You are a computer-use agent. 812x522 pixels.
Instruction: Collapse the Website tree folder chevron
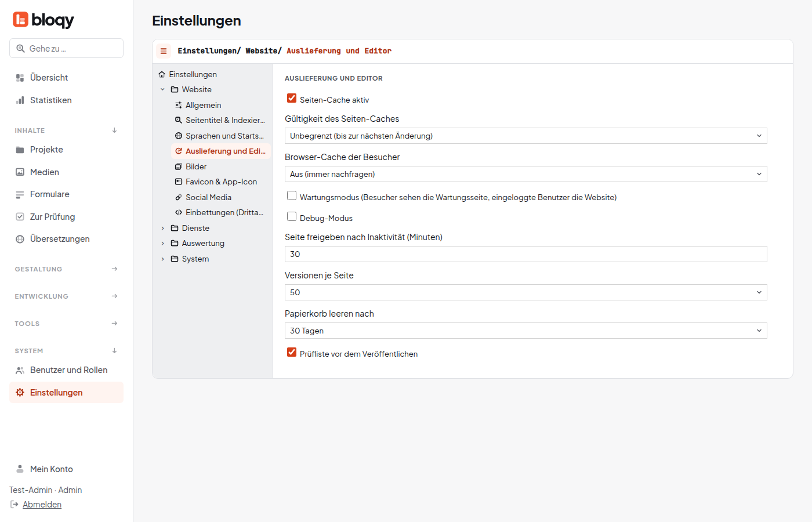click(162, 89)
